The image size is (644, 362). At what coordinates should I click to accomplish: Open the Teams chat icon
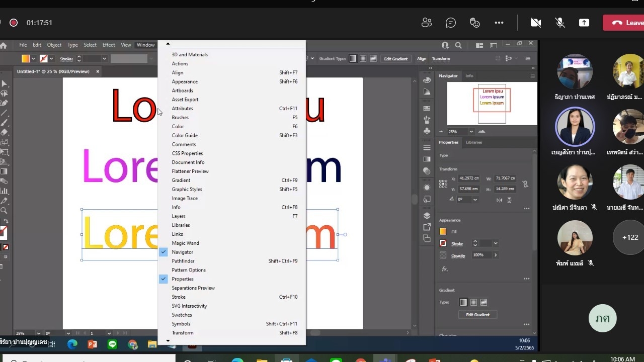click(451, 23)
